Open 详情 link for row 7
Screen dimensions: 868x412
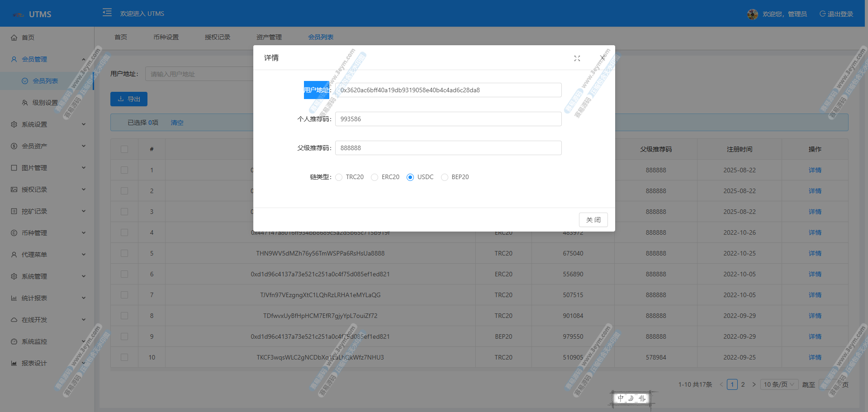tap(815, 295)
